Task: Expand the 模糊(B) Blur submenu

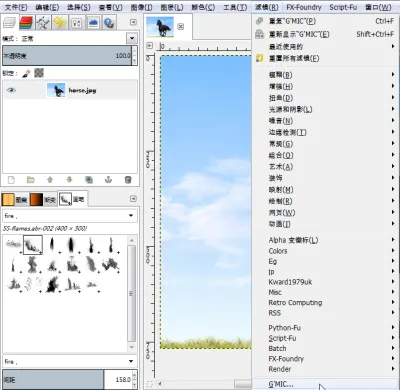Action: tap(325, 75)
